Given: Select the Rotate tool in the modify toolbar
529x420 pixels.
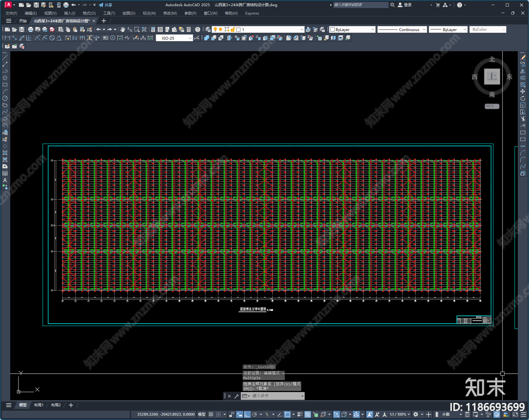Looking at the screenshot, I should pyautogui.click(x=523, y=99).
